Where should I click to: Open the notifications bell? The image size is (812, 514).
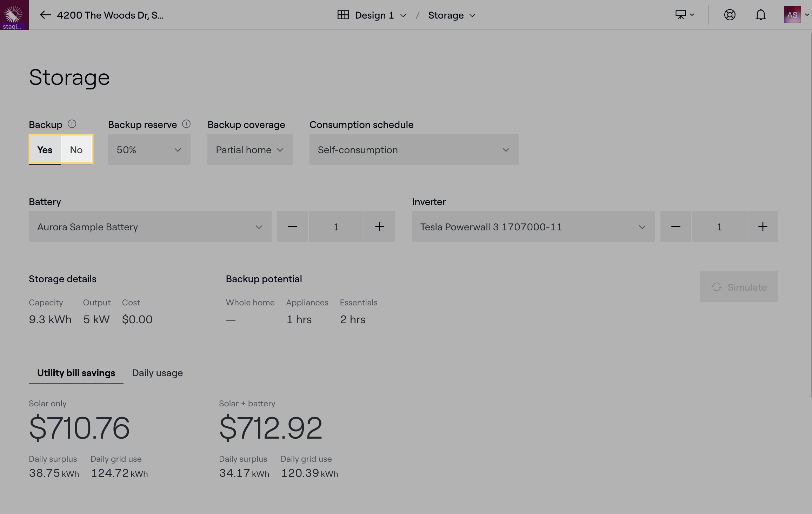pos(760,15)
